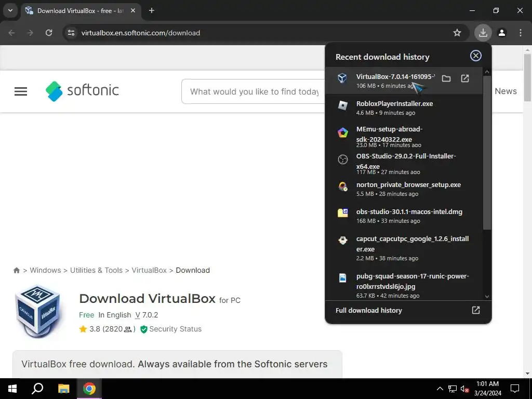The height and width of the screenshot is (399, 532).
Task: Click the address bar URL
Action: pyautogui.click(x=140, y=33)
